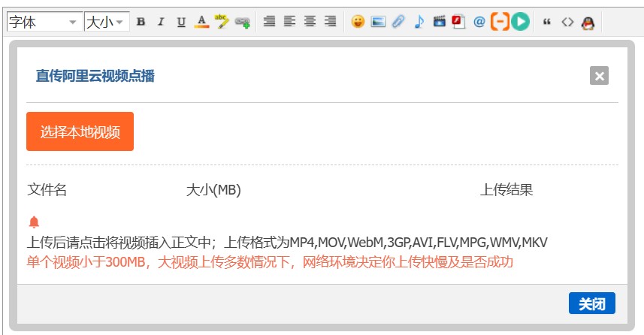Viewport: 644px width, 335px height.
Task: Mention a friend with the @ icon
Action: pyautogui.click(x=479, y=22)
